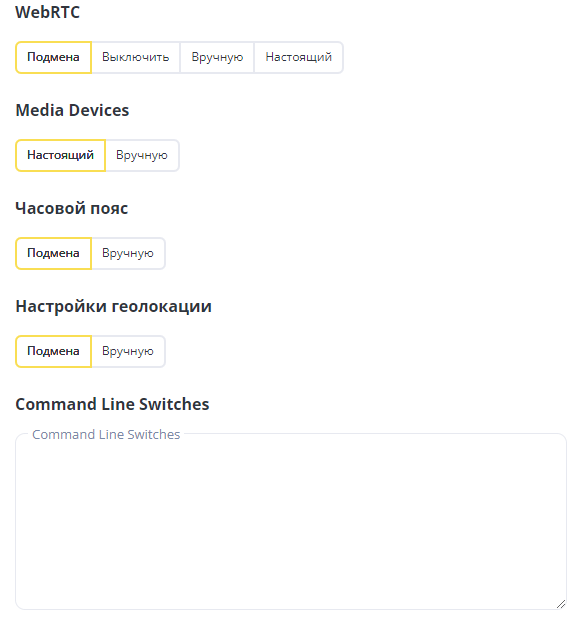Switch WebRTC to Настоящий

tap(299, 58)
